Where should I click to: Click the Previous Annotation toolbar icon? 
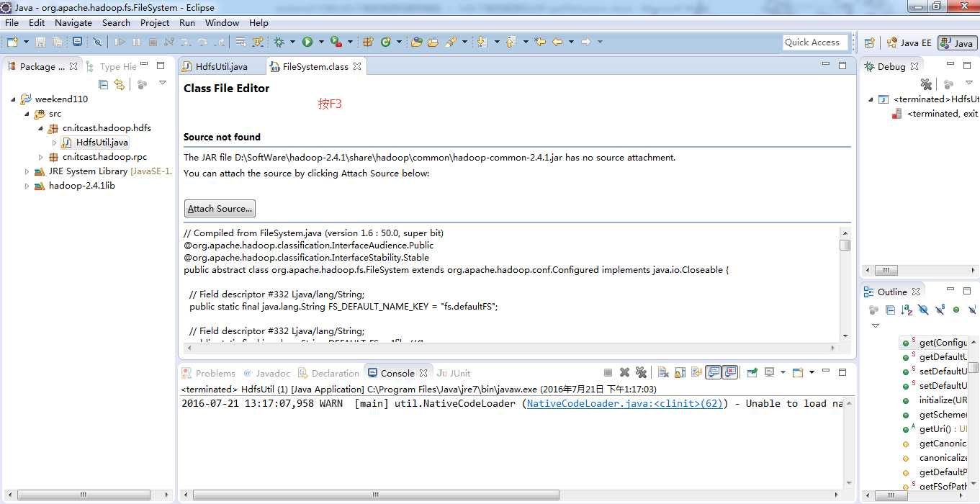(x=511, y=42)
